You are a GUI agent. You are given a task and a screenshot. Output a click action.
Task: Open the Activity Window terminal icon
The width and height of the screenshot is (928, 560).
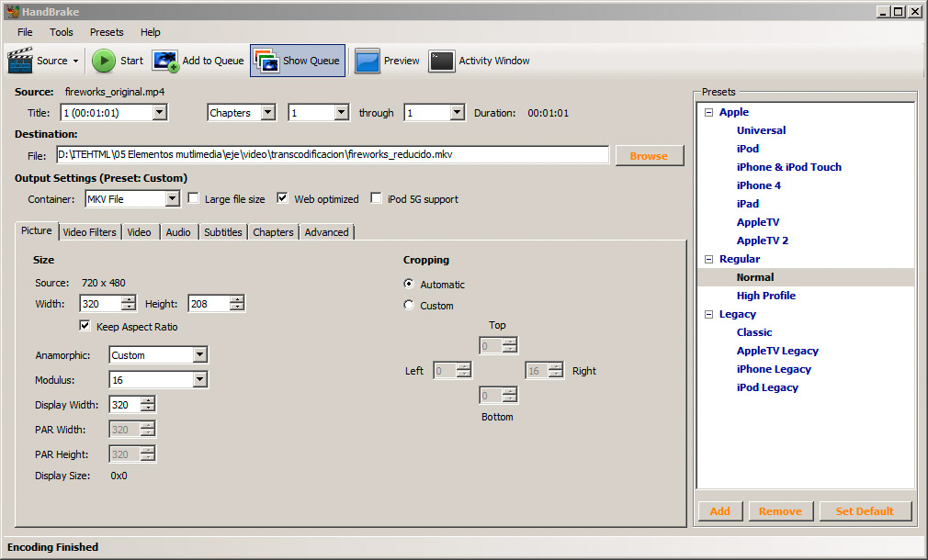coord(442,61)
